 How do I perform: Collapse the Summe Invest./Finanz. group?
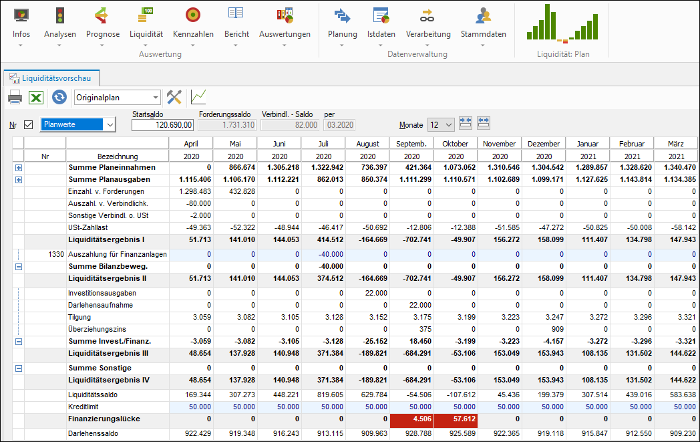coord(18,342)
